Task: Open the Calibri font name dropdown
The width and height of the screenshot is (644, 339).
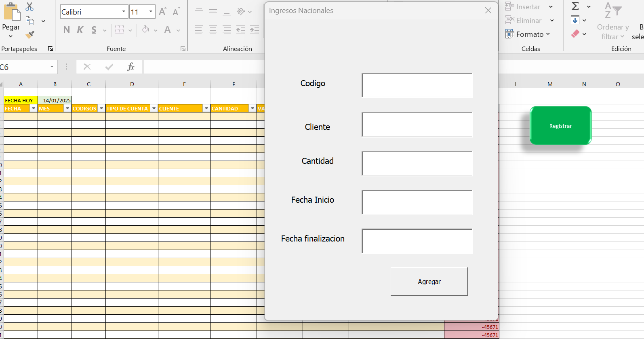Action: [124, 12]
